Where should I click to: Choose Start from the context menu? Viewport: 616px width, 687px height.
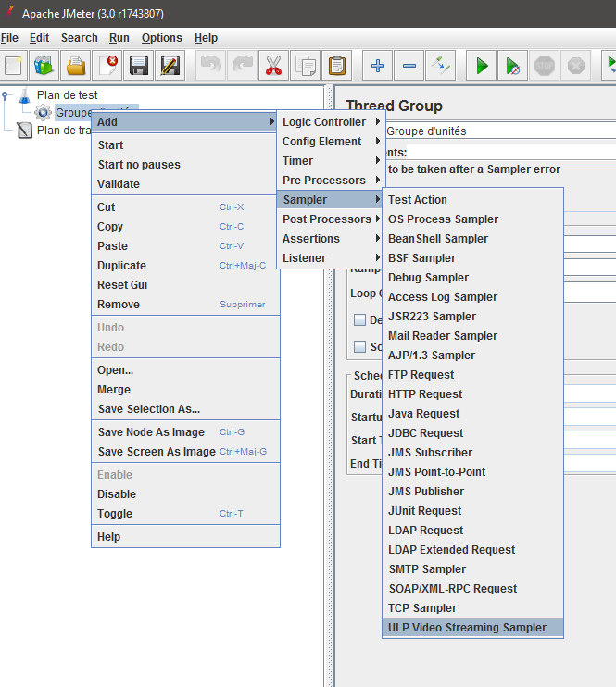185,145
